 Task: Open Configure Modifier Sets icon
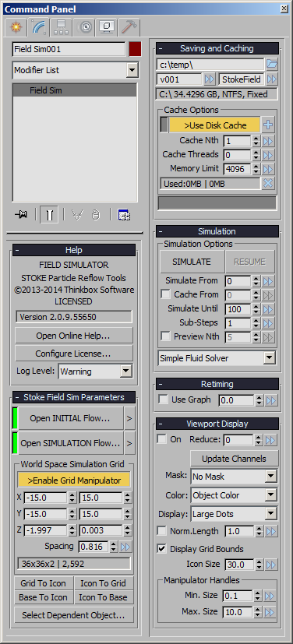click(124, 215)
